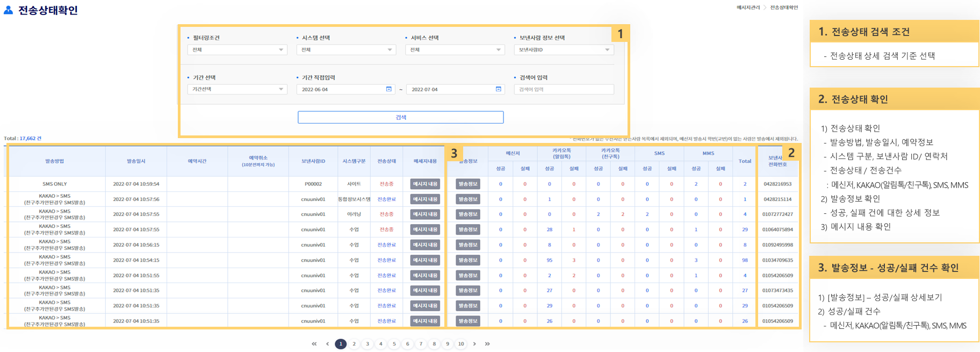Click the MMS column group header
The image size is (980, 352).
point(708,154)
